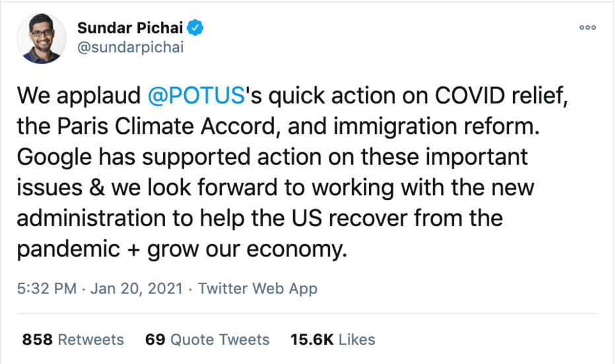
Task: Click the @sundarpichai handle
Action: coord(130,47)
